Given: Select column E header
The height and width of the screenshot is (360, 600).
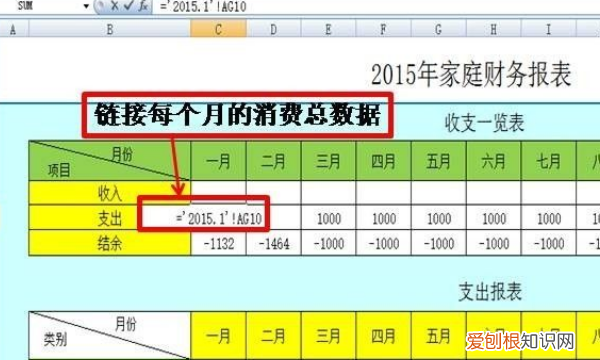Looking at the screenshot, I should [328, 29].
